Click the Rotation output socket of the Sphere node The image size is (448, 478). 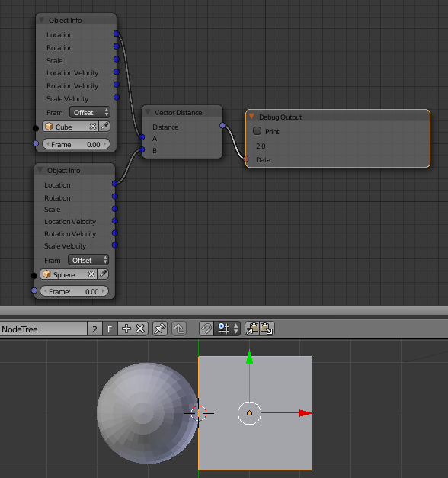(114, 196)
